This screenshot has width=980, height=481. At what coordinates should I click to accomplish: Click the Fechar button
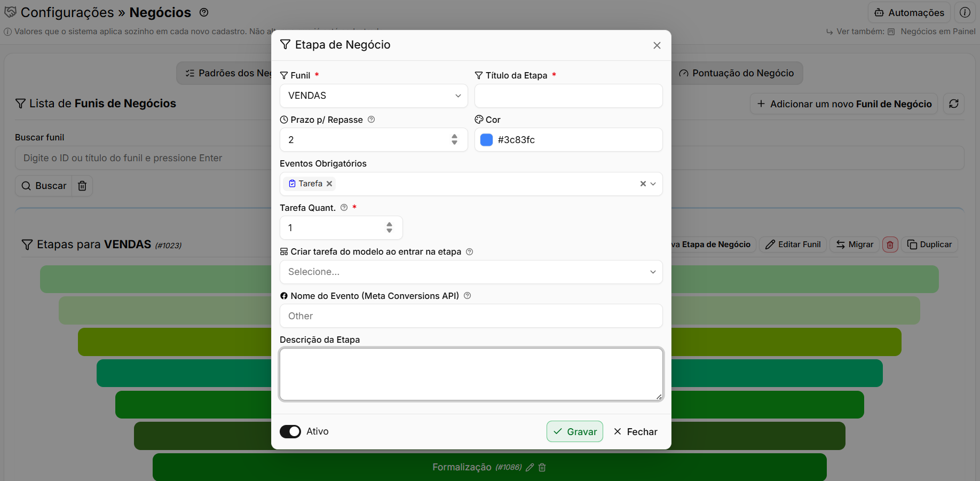[x=635, y=431]
